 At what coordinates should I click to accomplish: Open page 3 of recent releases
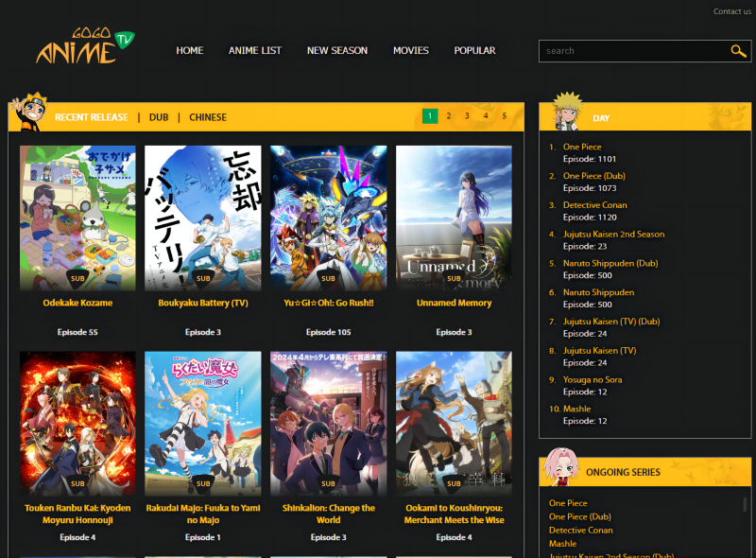pyautogui.click(x=467, y=114)
